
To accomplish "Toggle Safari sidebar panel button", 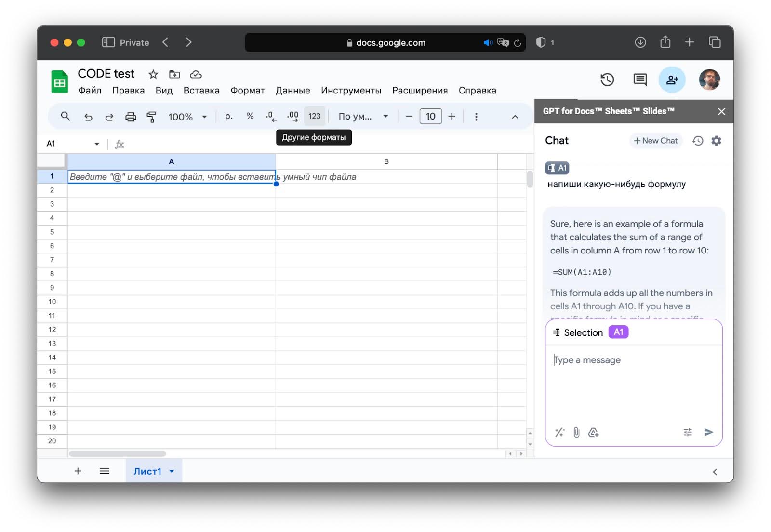I will 108,42.
